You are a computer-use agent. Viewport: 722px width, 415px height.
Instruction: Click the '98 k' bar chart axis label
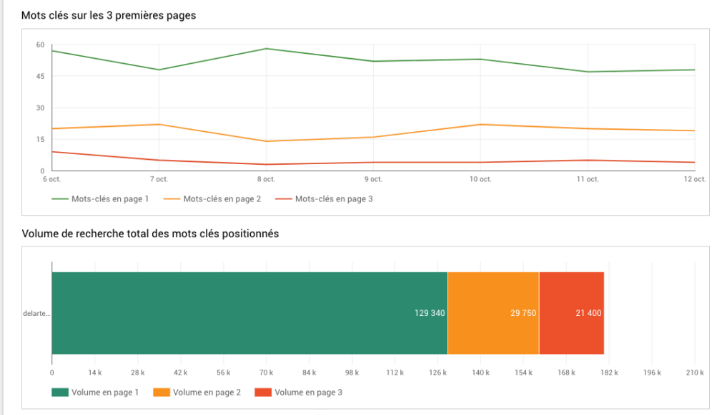pyautogui.click(x=352, y=373)
